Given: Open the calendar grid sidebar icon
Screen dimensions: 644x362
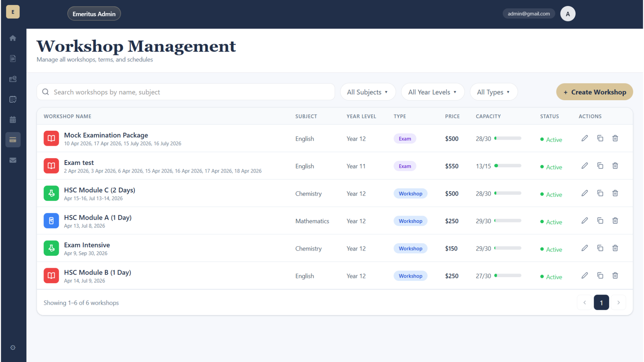Looking at the screenshot, I should pos(13,119).
